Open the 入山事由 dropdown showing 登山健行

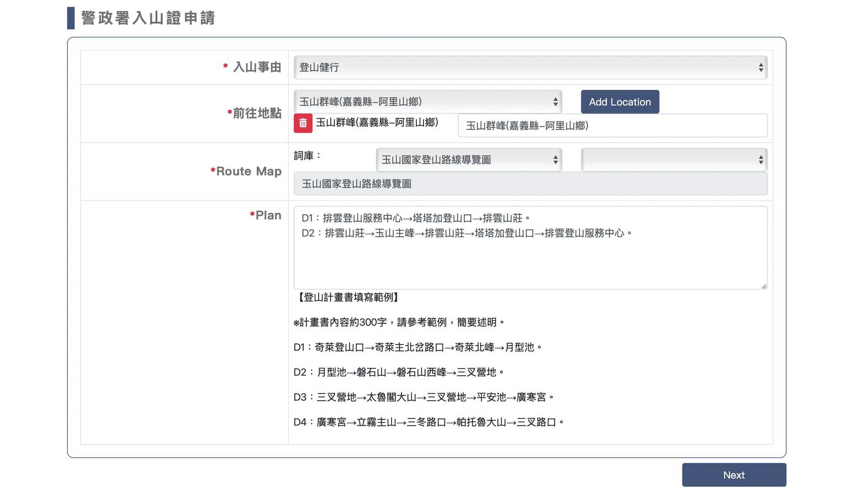[x=530, y=67]
